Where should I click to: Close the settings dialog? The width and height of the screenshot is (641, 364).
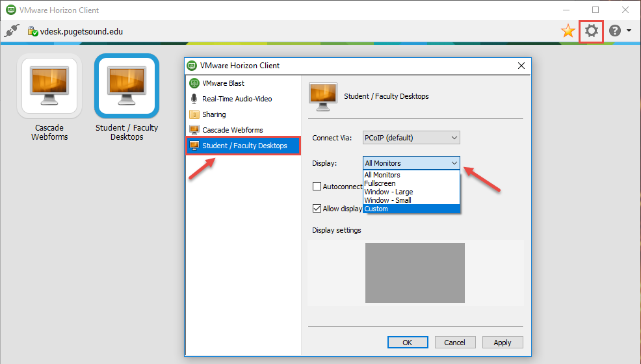(x=521, y=66)
